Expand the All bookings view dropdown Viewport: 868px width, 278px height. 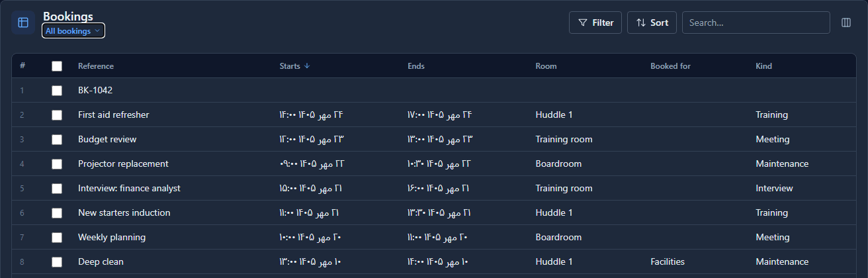73,30
